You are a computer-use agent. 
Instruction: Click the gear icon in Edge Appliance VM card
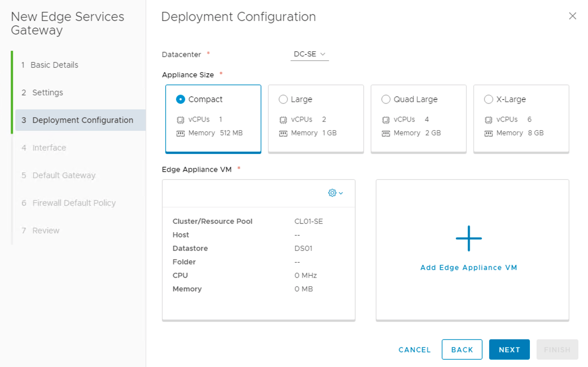click(332, 193)
